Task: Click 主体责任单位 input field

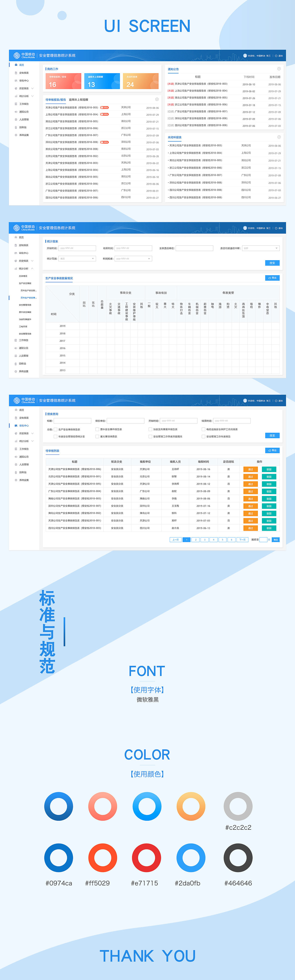Action: tap(194, 248)
